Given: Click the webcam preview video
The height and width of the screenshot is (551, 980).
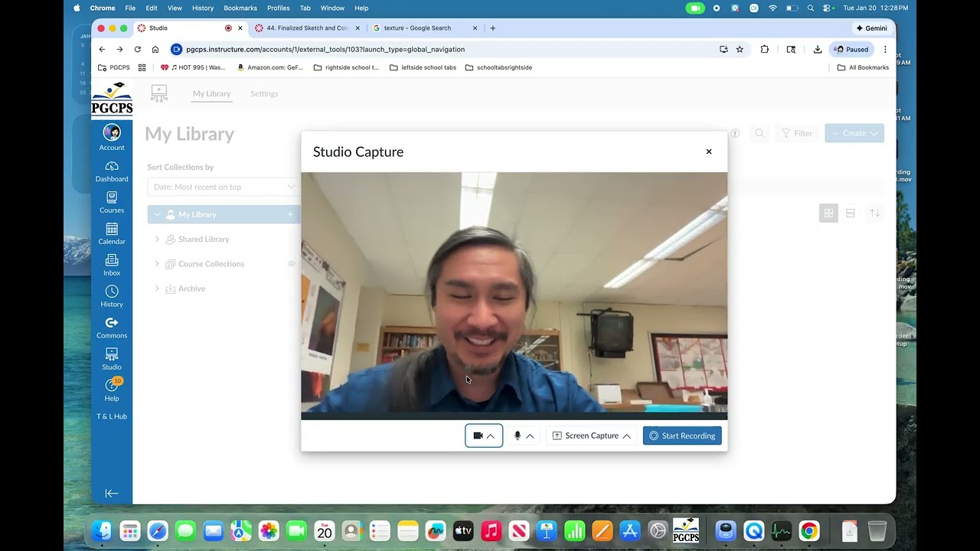Looking at the screenshot, I should [514, 295].
